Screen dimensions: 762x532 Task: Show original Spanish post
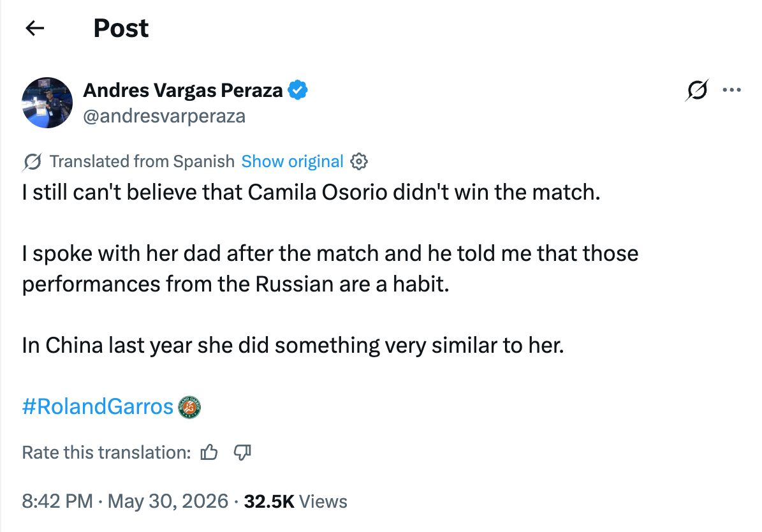[x=292, y=161]
